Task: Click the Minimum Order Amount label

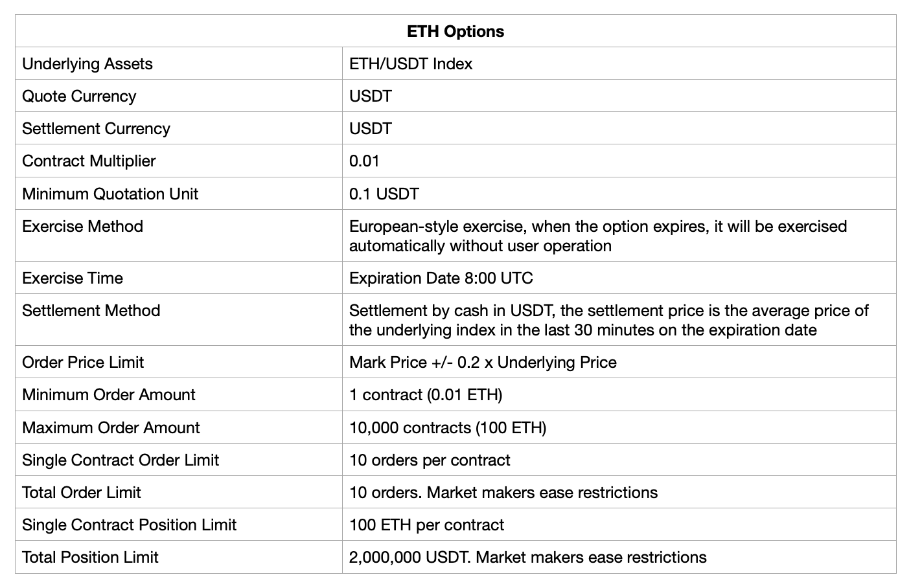Action: point(108,394)
